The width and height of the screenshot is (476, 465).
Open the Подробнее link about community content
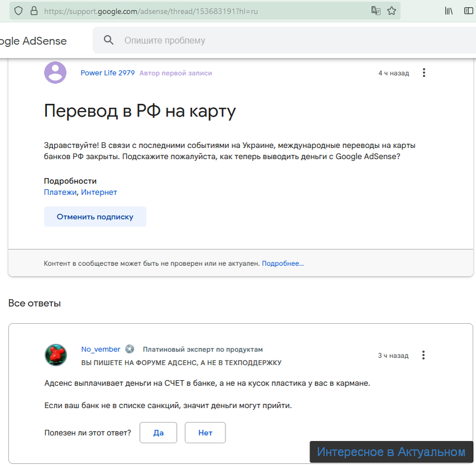tap(284, 263)
